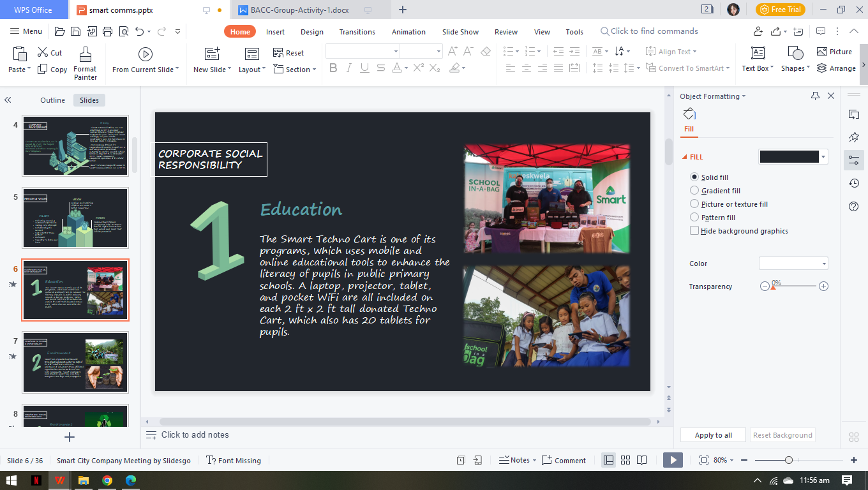Click Comment in the status bar
Viewport: 868px width, 490px height.
click(564, 460)
